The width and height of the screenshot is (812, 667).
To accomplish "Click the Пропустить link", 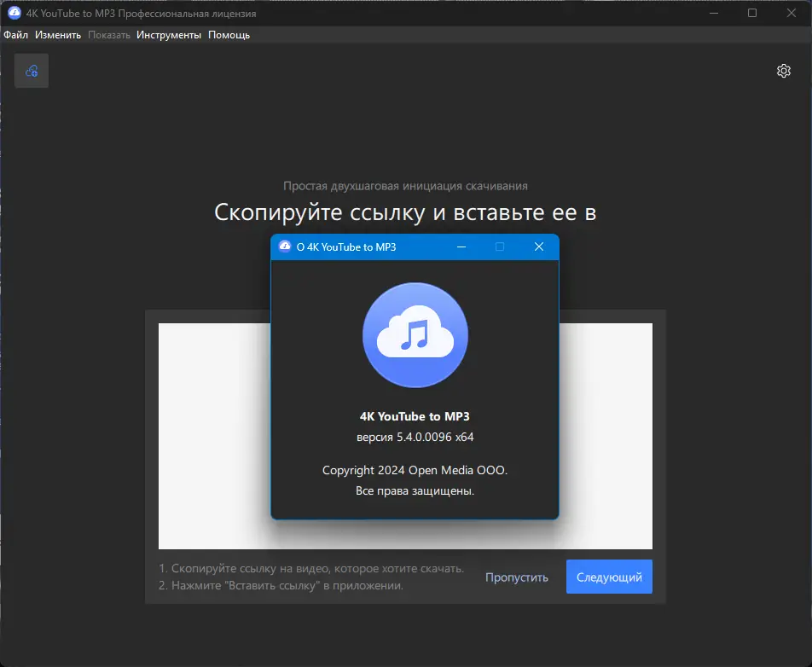I will coord(516,577).
